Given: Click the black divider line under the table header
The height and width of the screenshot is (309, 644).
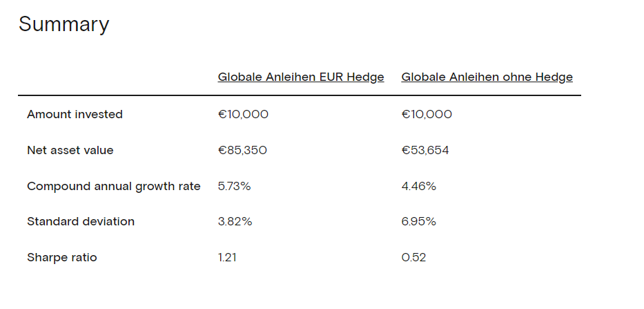Looking at the screenshot, I should [299, 95].
